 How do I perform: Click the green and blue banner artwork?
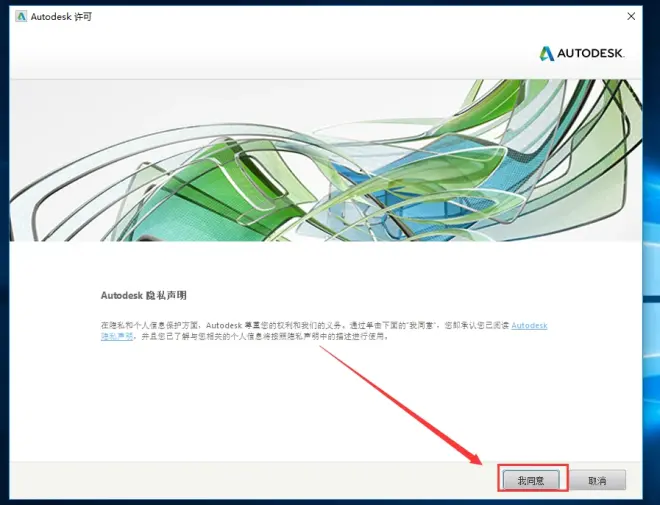326,160
